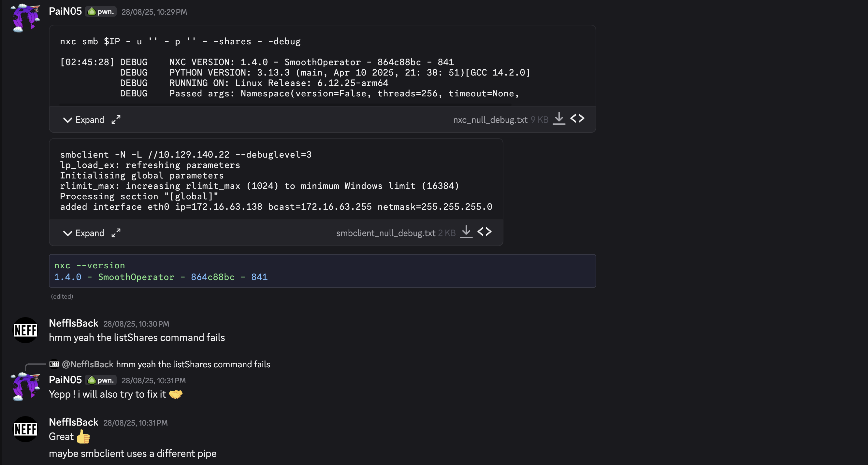Open PaiN05 username in the reply message
868x465 pixels.
coord(65,380)
